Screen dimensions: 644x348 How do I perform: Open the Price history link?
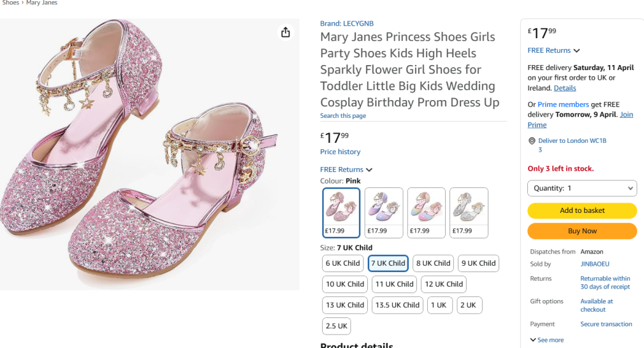tap(340, 152)
